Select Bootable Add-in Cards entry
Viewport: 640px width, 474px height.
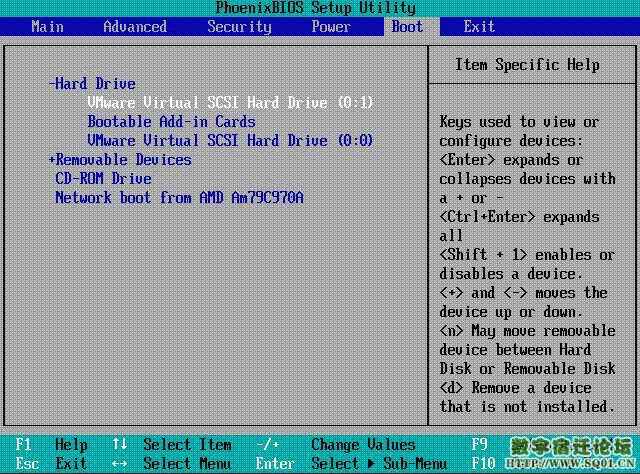click(171, 122)
